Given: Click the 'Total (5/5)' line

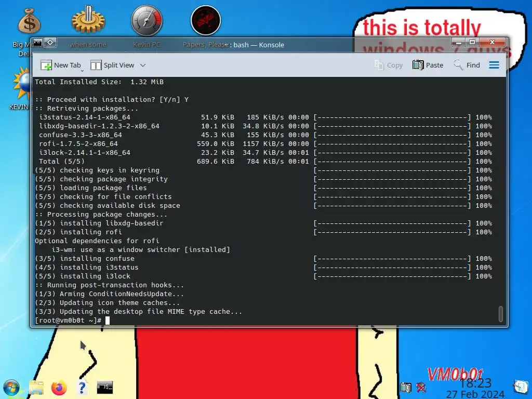Looking at the screenshot, I should tap(61, 161).
